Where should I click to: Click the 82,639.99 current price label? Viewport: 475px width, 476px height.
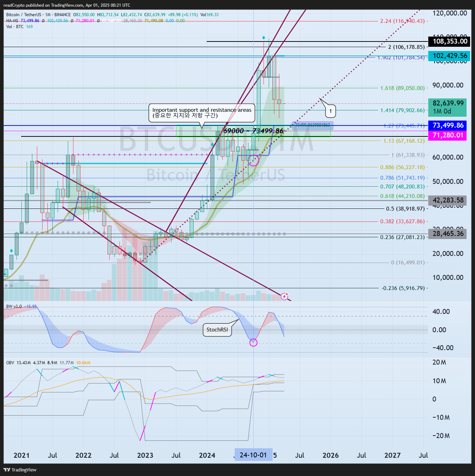pos(448,107)
